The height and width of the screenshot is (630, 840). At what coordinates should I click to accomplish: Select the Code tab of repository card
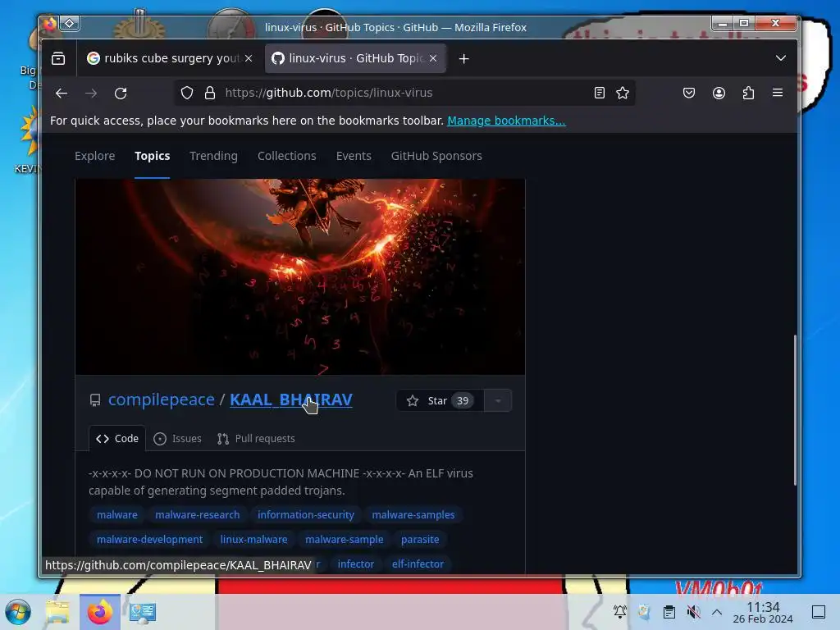click(117, 439)
